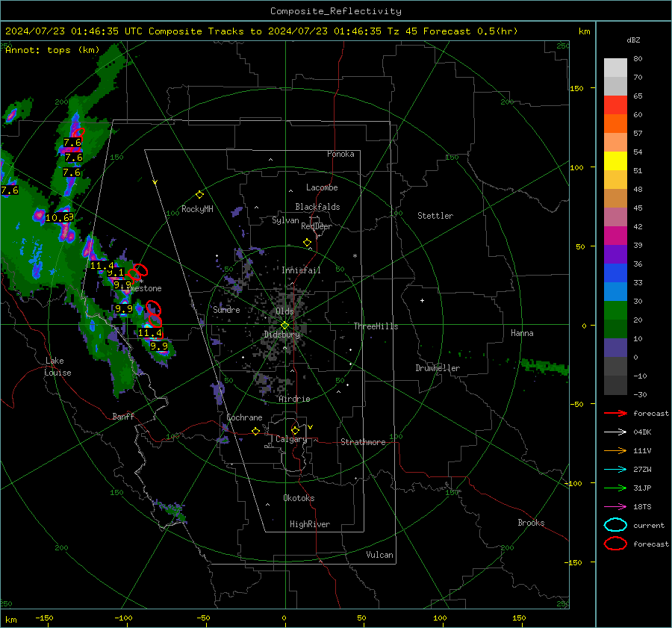Click the Blackfalds city label
Viewport: 672px width, 628px height.
pos(317,207)
